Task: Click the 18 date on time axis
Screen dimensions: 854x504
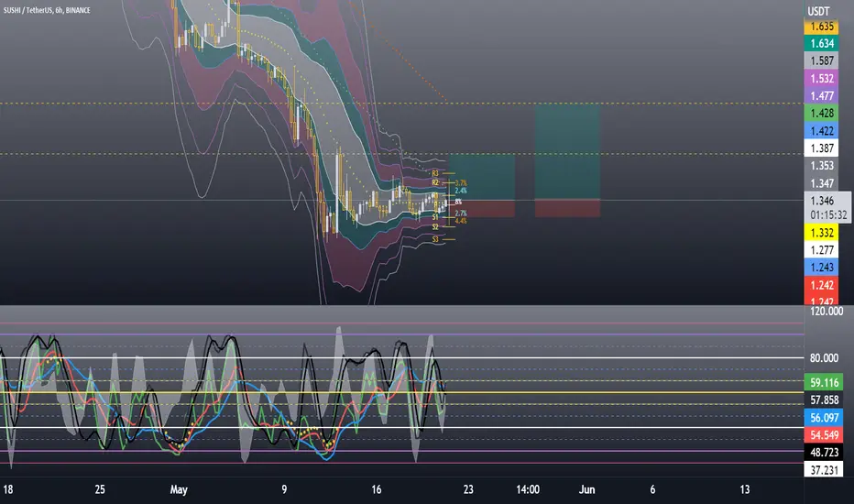Action: 7,489
